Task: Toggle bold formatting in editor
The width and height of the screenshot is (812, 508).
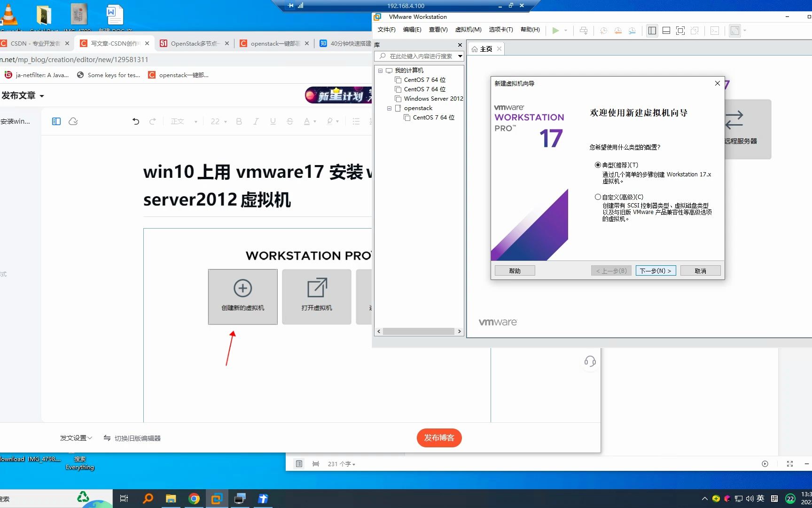Action: [x=239, y=121]
